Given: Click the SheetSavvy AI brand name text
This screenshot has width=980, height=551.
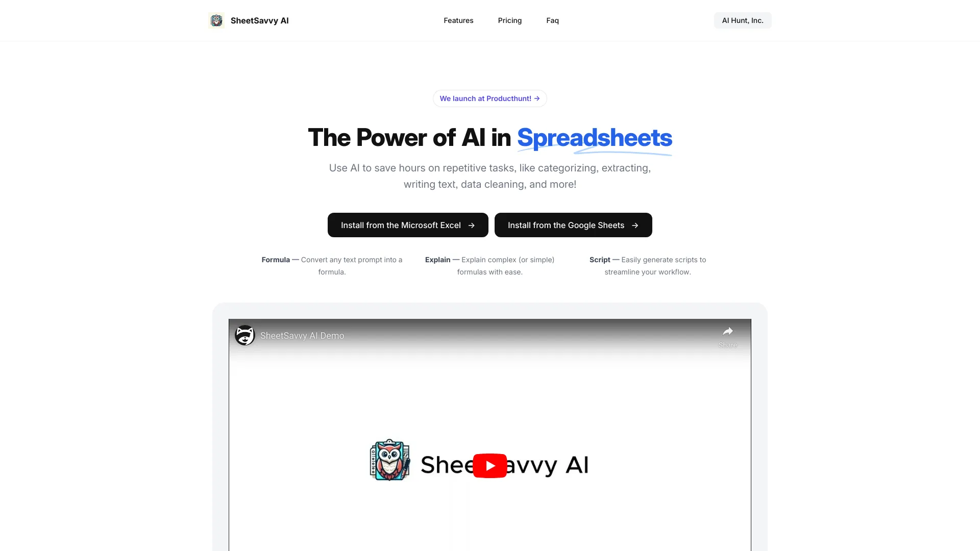Looking at the screenshot, I should tap(259, 20).
